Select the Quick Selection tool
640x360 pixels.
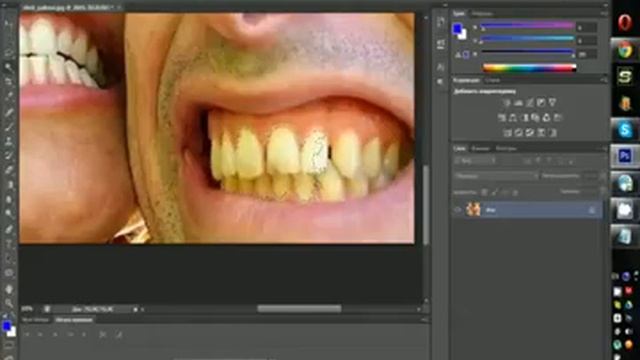(x=9, y=67)
